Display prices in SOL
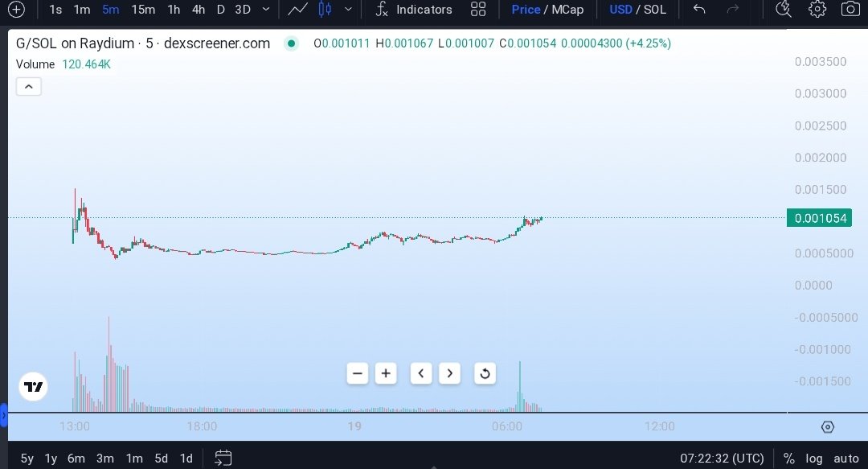Screen dimensions: 868x469 click(x=655, y=10)
